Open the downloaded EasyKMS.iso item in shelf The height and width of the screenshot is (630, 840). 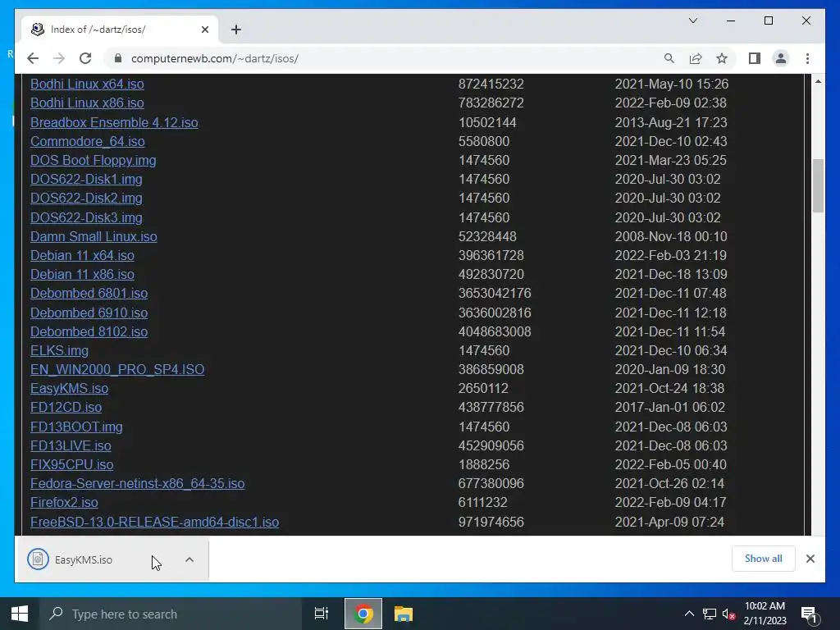84,559
